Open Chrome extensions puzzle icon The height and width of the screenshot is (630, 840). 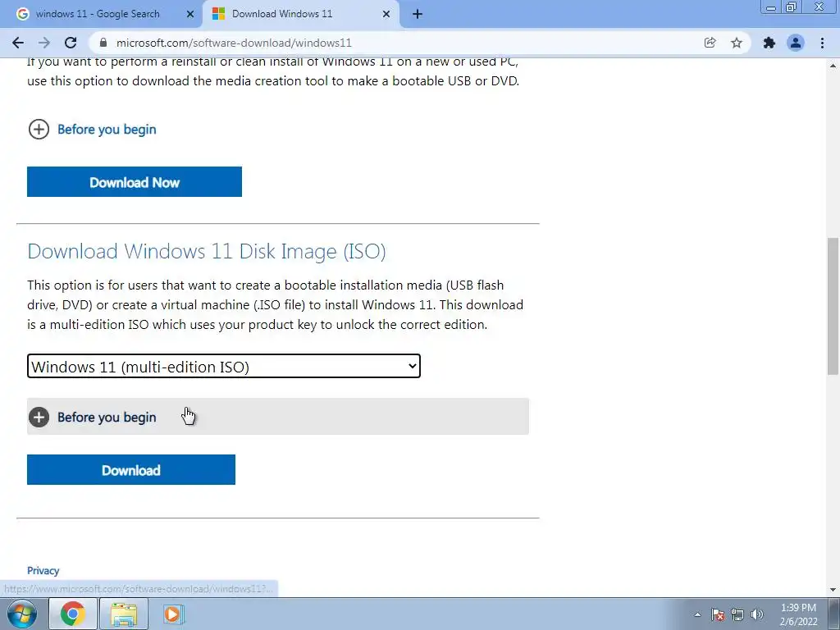pos(769,43)
